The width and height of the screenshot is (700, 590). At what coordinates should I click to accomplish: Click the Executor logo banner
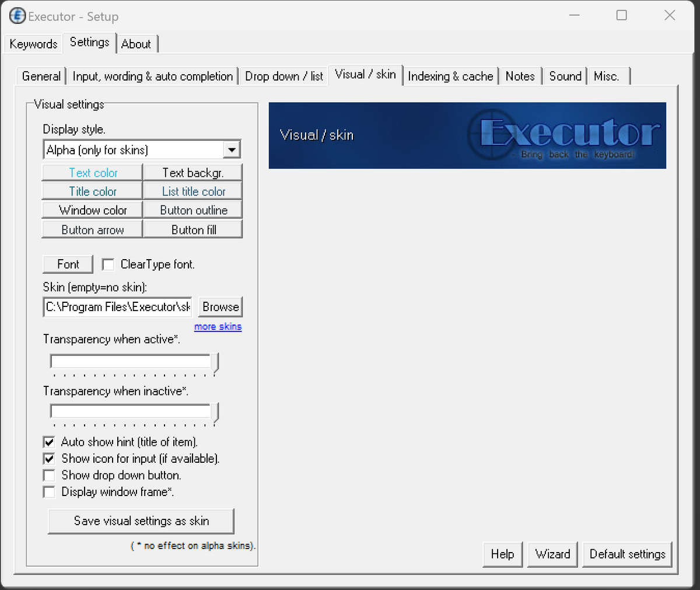467,135
